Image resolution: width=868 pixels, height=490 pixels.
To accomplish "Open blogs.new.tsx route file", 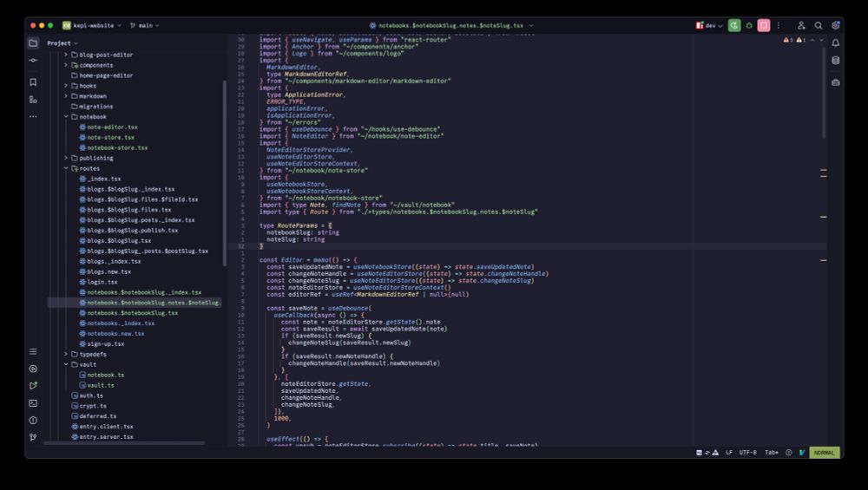I will (x=105, y=271).
